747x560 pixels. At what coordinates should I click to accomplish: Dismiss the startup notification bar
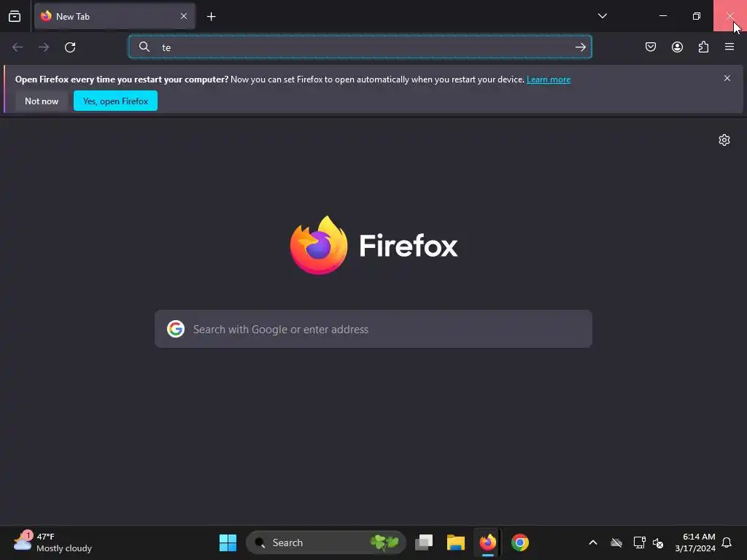pyautogui.click(x=727, y=78)
